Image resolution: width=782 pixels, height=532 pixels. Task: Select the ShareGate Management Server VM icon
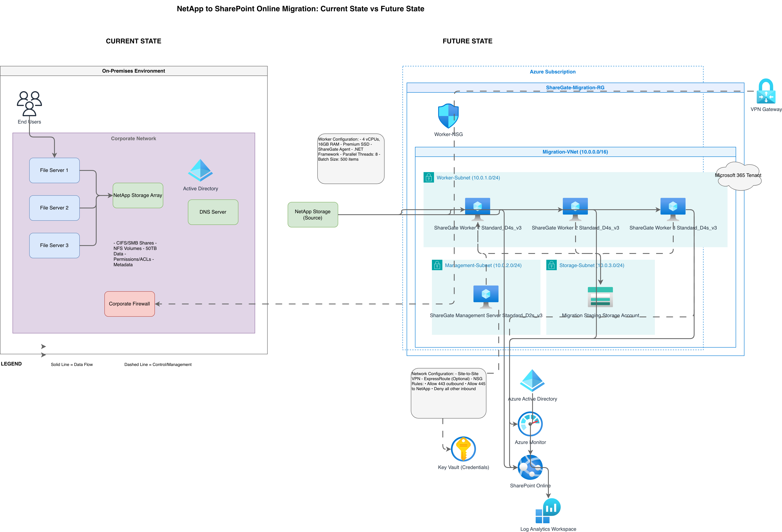(x=486, y=297)
